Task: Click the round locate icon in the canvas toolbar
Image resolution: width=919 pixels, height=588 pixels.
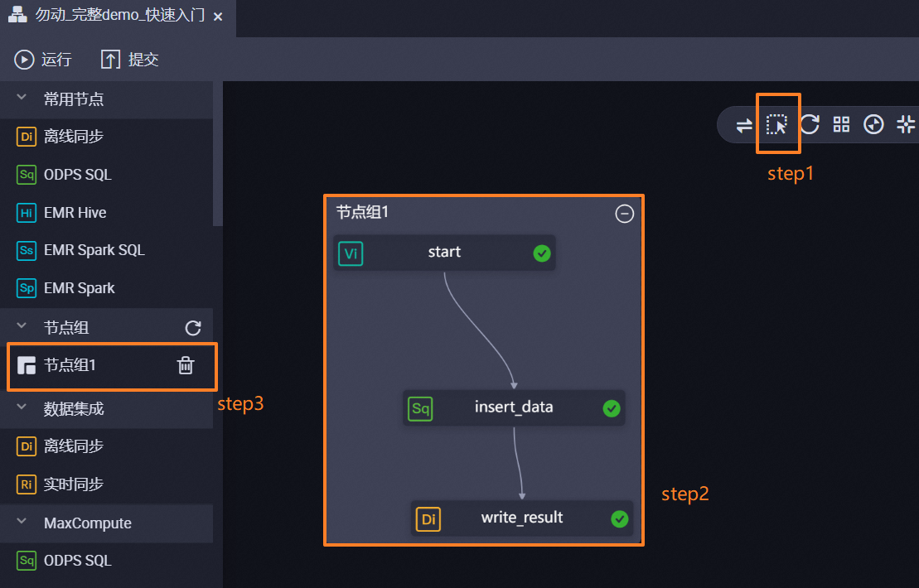Action: [x=873, y=125]
